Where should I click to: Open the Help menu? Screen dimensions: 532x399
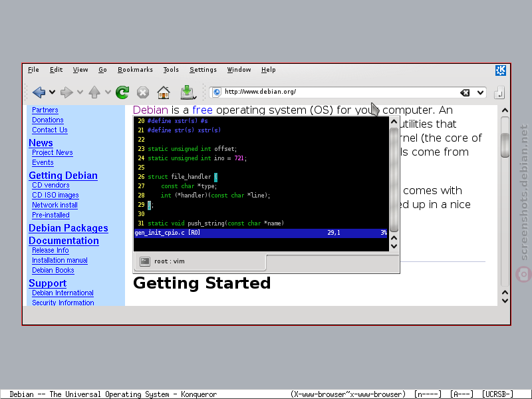pyautogui.click(x=269, y=70)
